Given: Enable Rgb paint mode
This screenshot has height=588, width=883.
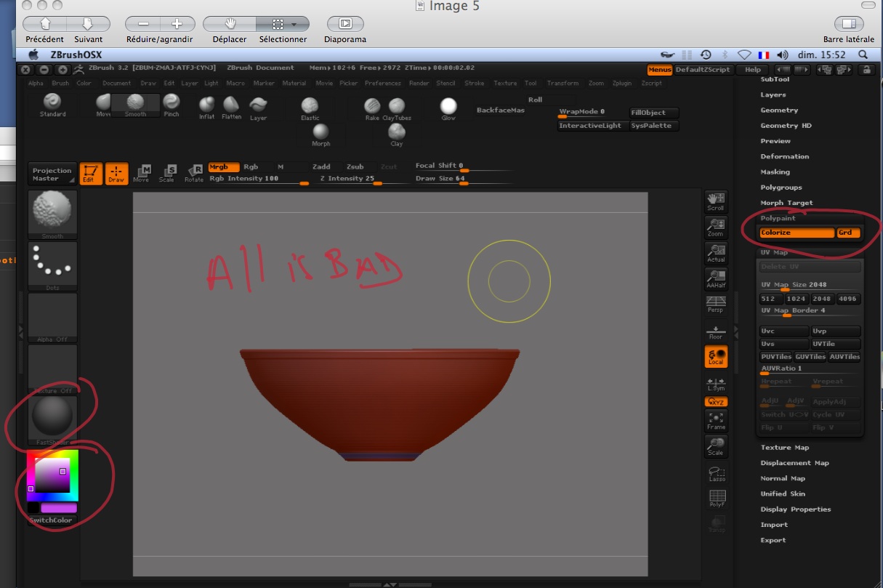Looking at the screenshot, I should [x=252, y=167].
